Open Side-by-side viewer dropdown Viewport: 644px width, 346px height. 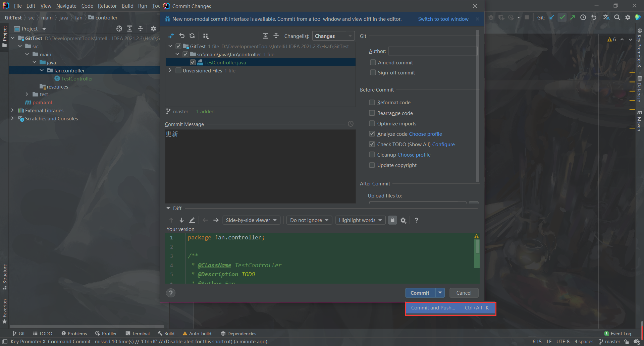pos(251,220)
